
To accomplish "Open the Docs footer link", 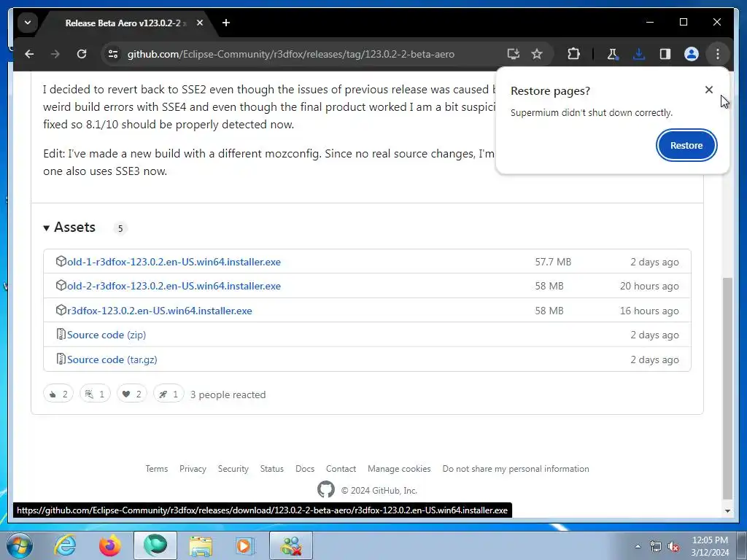I will coord(305,469).
